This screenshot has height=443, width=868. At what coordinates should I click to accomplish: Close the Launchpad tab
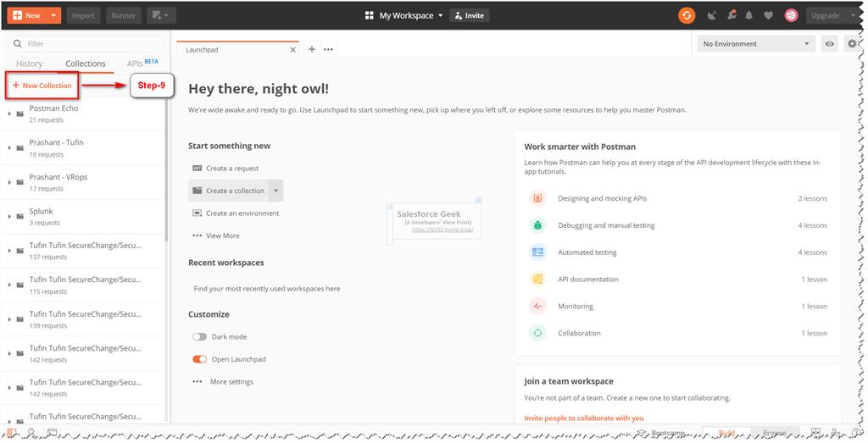(292, 50)
